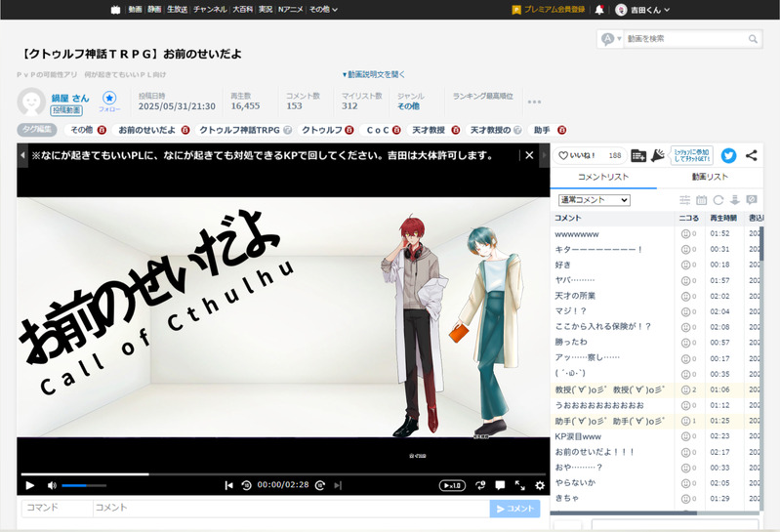780x532 pixels.
Task: Open the 生放送 top menu item
Action: pyautogui.click(x=177, y=10)
